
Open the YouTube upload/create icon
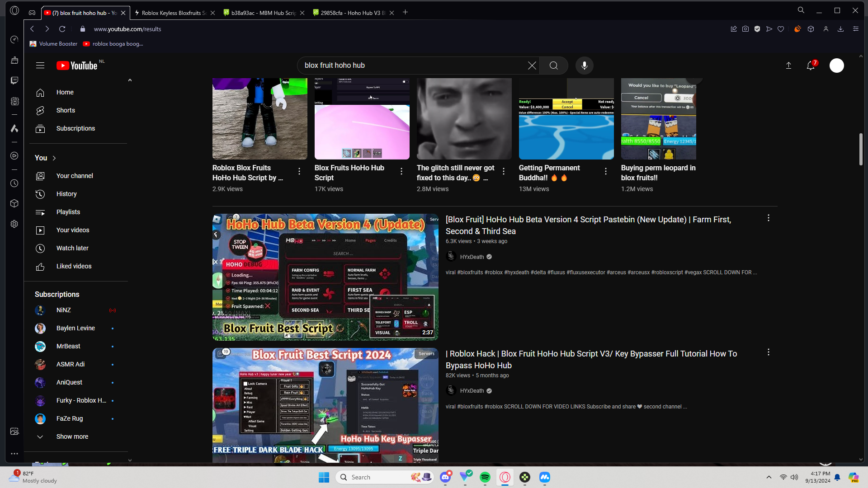point(788,66)
